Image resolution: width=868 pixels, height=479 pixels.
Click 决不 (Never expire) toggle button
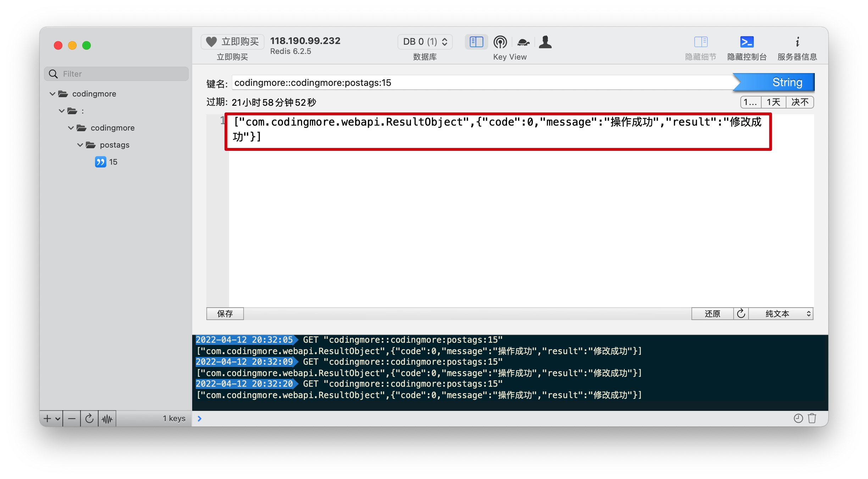800,101
